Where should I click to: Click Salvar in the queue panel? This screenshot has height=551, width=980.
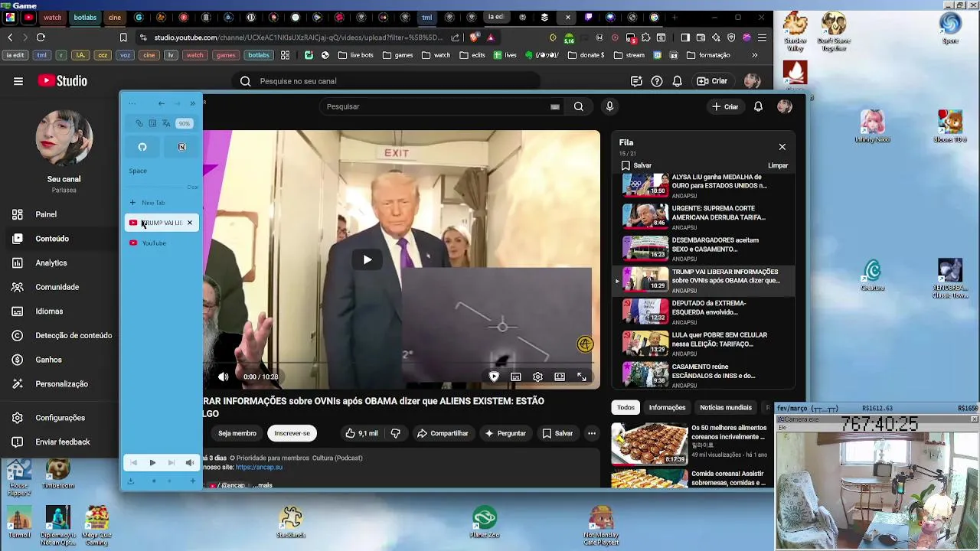pyautogui.click(x=636, y=165)
